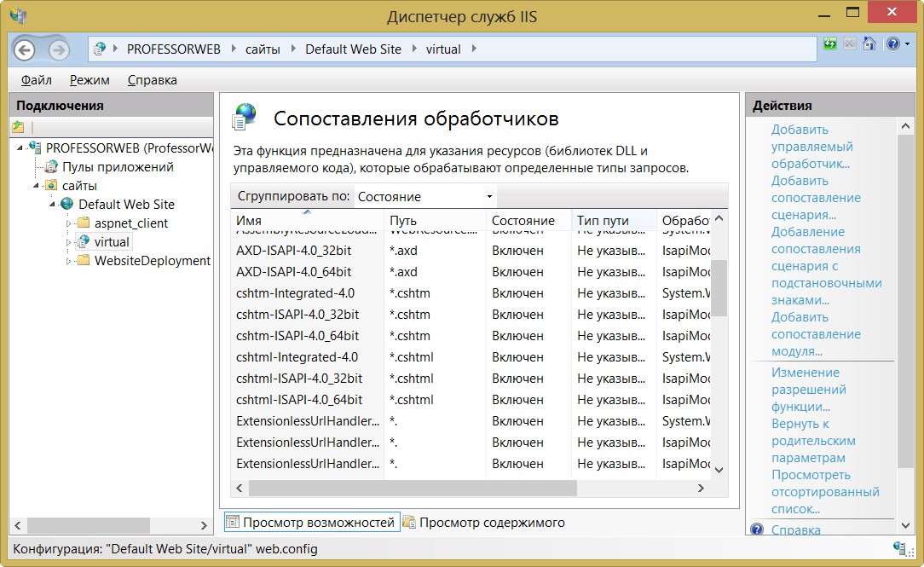This screenshot has height=567, width=924.
Task: Click connections pane scroll left arrow
Action: [18, 525]
